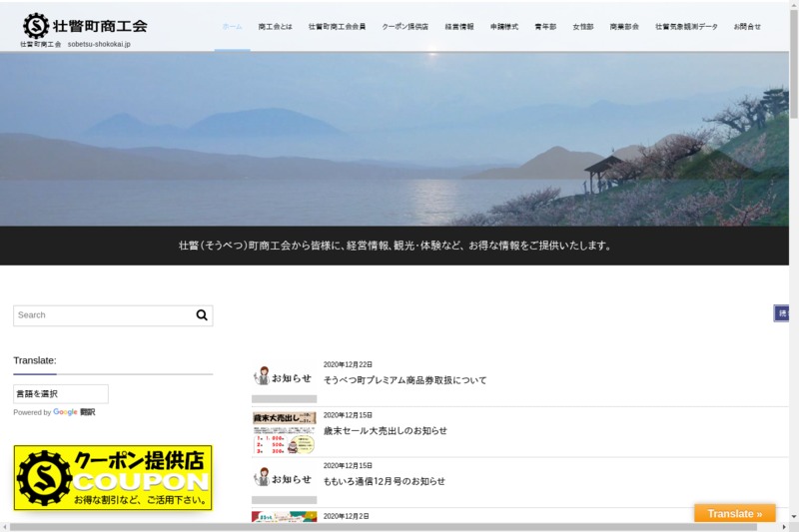Click the お知らせ icon beside the December 22 post
Screen dimensions: 799x532
[284, 376]
